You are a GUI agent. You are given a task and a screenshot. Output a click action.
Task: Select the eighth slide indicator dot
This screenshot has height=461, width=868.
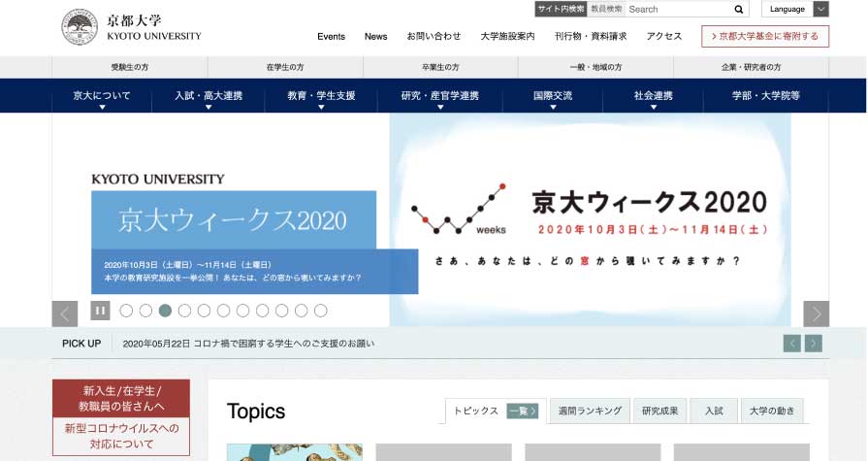pyautogui.click(x=263, y=311)
